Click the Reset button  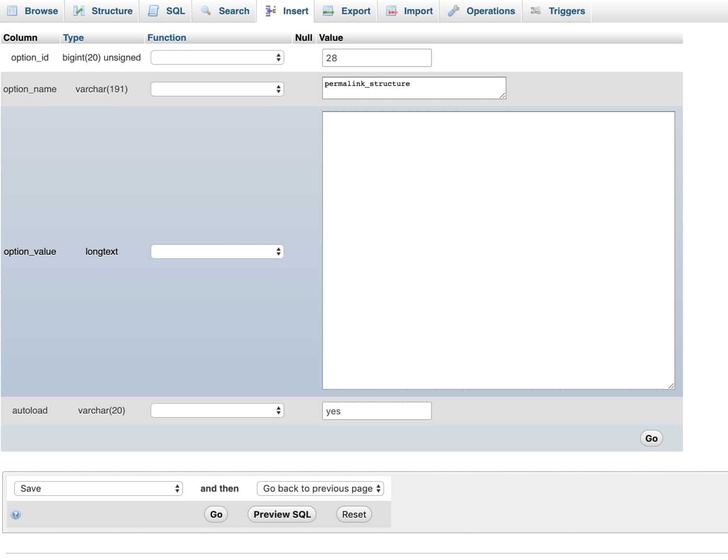pos(354,514)
